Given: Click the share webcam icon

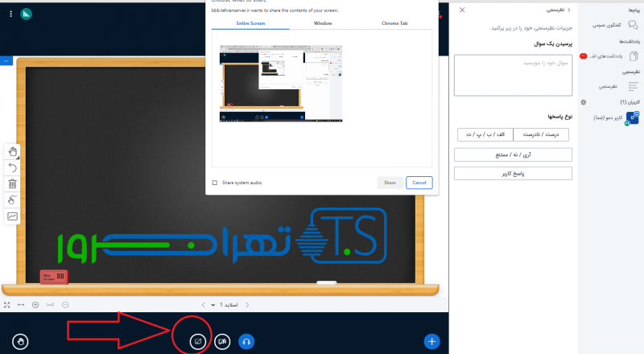Looking at the screenshot, I should [221, 341].
